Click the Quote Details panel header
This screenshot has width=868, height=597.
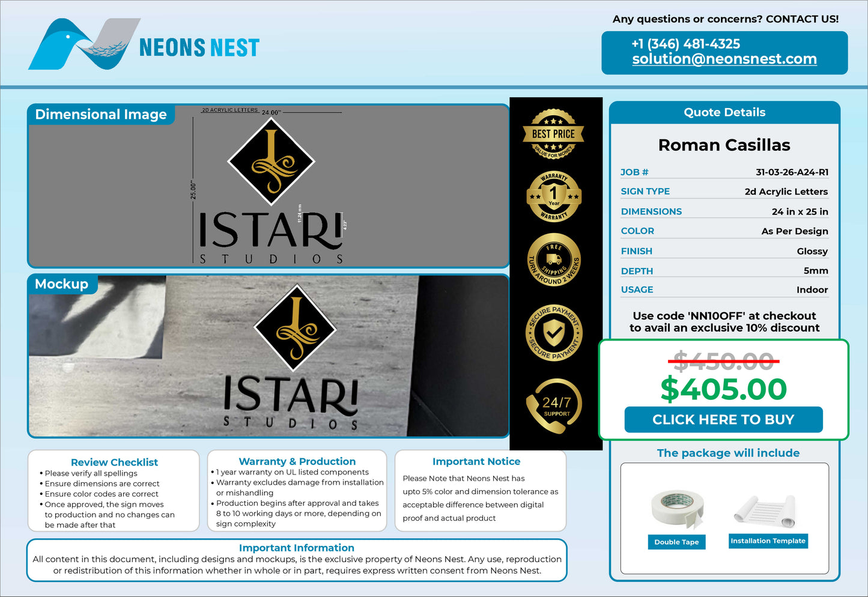coord(724,112)
